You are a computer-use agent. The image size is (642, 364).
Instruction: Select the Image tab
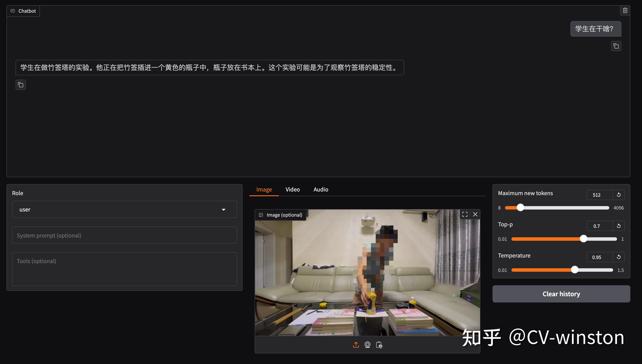click(264, 189)
